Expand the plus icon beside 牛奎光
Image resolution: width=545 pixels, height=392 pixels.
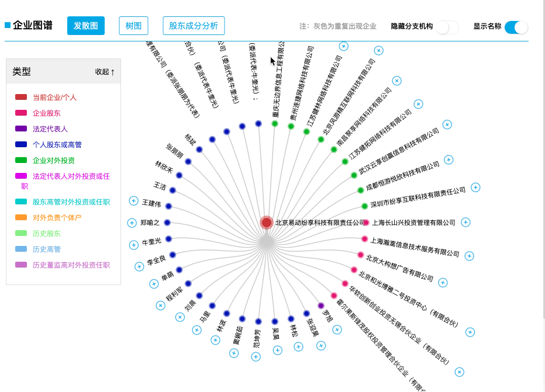pyautogui.click(x=134, y=245)
